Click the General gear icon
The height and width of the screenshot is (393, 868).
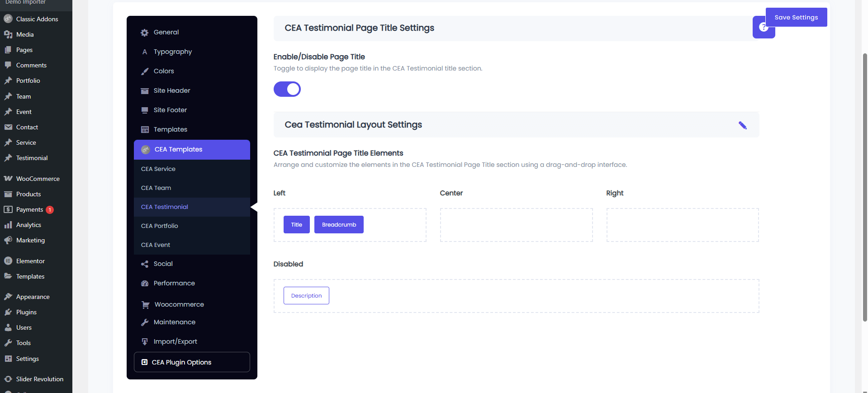[144, 33]
